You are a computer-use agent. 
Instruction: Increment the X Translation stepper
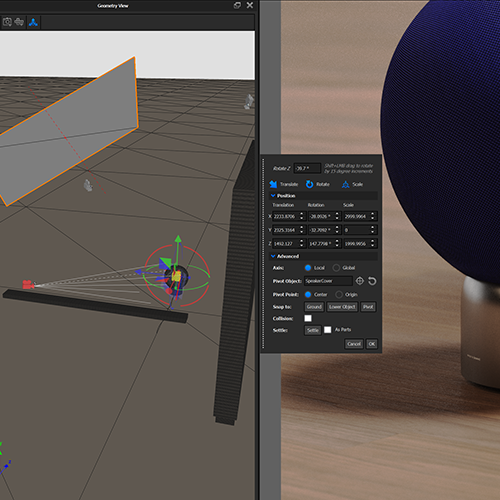[x=302, y=214]
